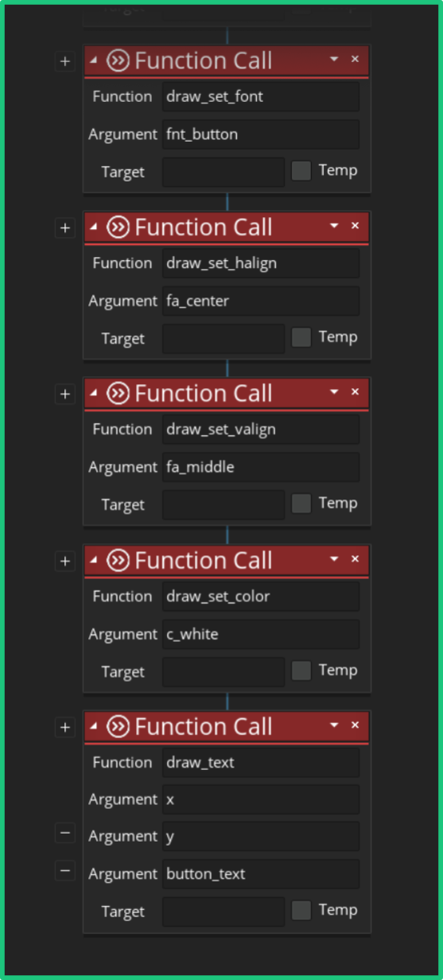
Task: Click the draw_text Function Call icon
Action: (x=118, y=726)
